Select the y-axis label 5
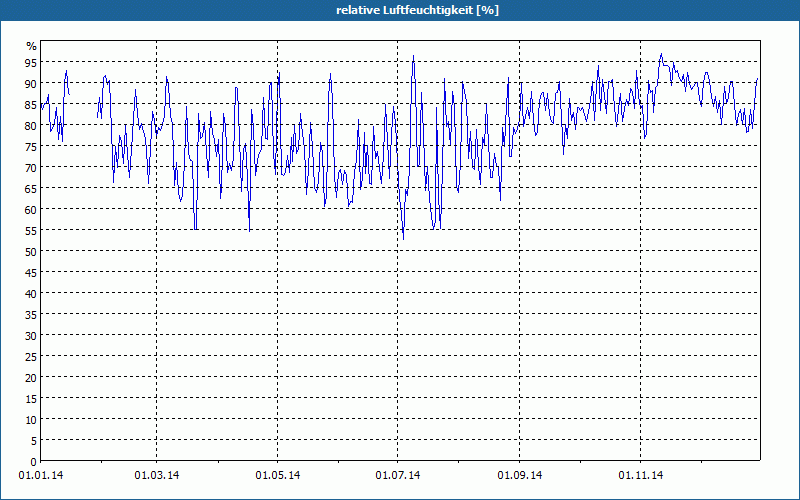800x500 pixels. click(x=34, y=441)
